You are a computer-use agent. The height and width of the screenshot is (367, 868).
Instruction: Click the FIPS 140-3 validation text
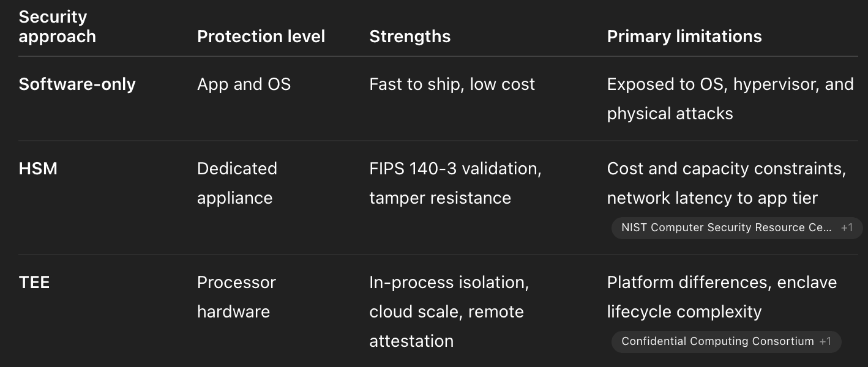click(455, 169)
